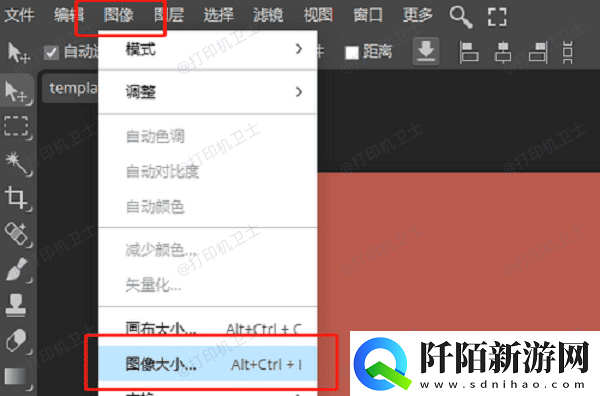Open the 图层 menu
The width and height of the screenshot is (600, 396).
169,15
